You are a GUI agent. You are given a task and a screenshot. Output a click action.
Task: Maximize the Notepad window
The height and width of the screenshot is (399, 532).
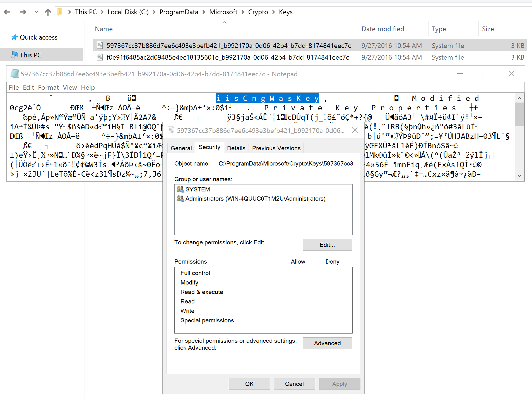pos(485,74)
